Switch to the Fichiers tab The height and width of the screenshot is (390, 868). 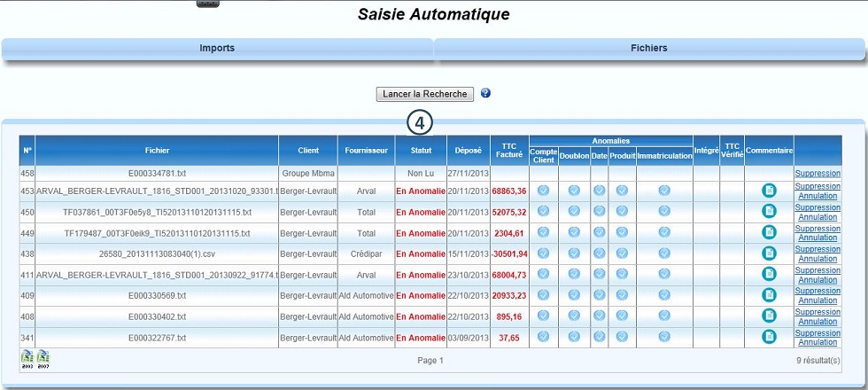(x=649, y=48)
